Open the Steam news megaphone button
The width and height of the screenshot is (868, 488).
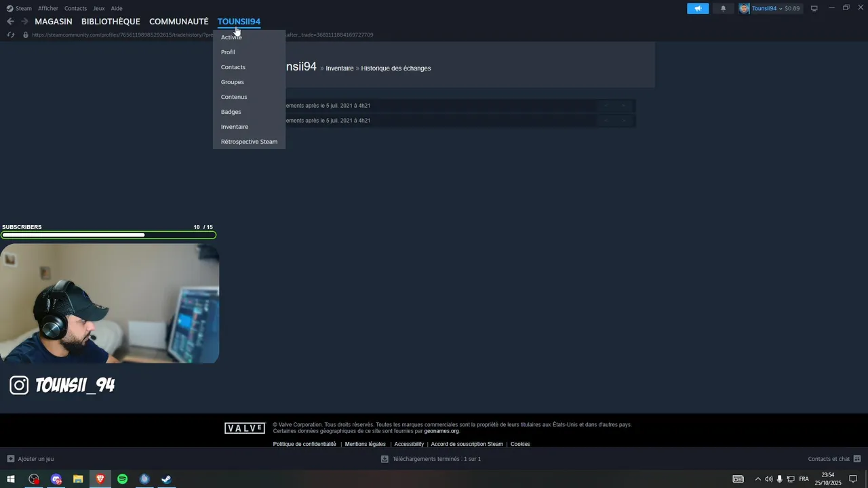[x=698, y=8]
